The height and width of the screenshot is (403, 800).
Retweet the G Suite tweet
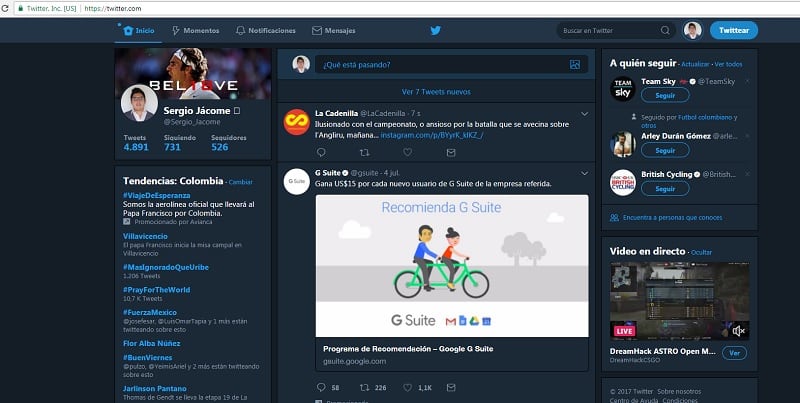[x=364, y=388]
